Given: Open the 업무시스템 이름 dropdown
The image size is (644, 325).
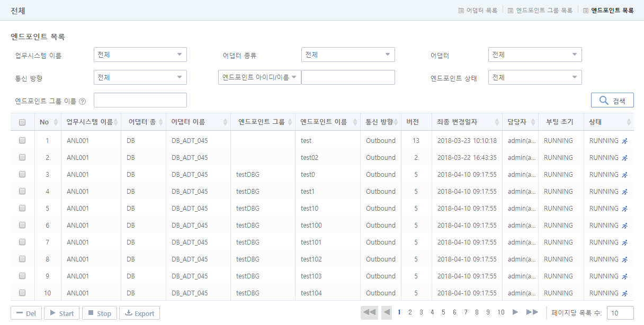Looking at the screenshot, I should pyautogui.click(x=140, y=54).
